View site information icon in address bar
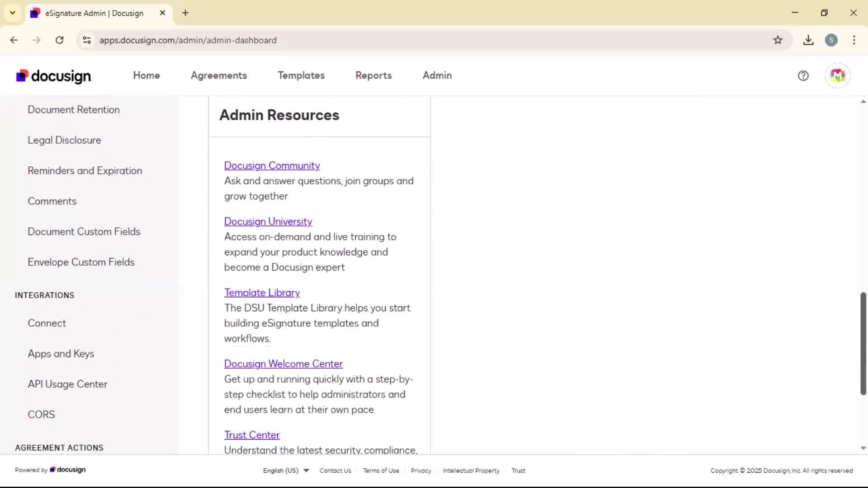Image resolution: width=868 pixels, height=488 pixels. point(87,40)
